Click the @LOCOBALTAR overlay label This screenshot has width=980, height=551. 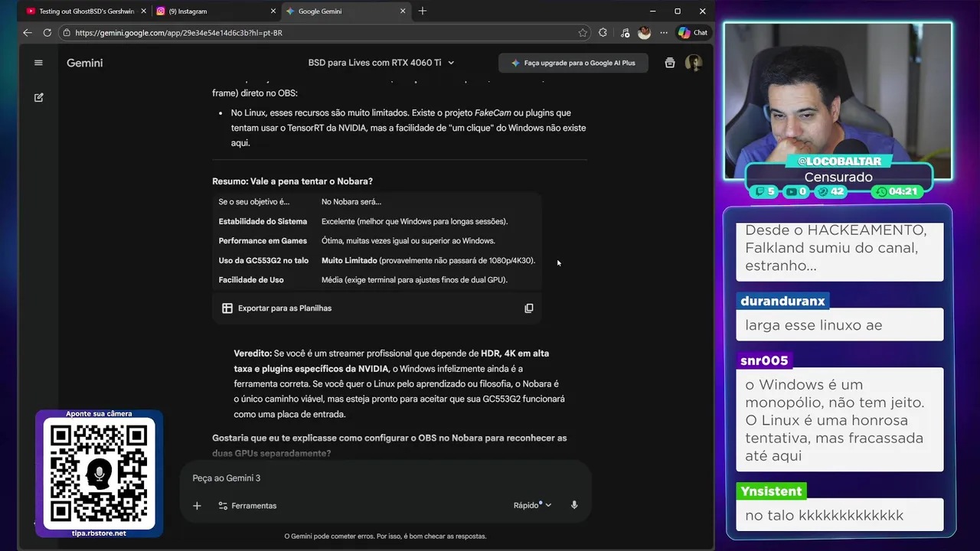pos(839,161)
